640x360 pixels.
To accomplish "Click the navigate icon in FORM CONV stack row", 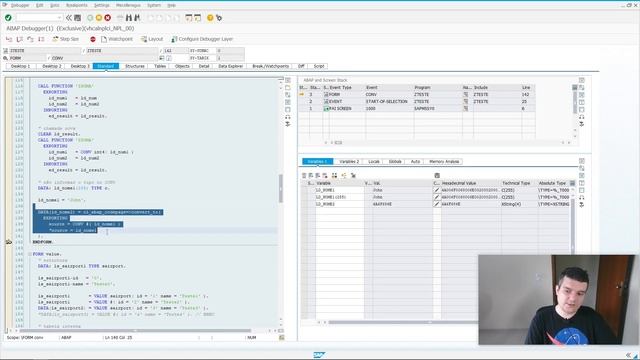I will click(466, 95).
